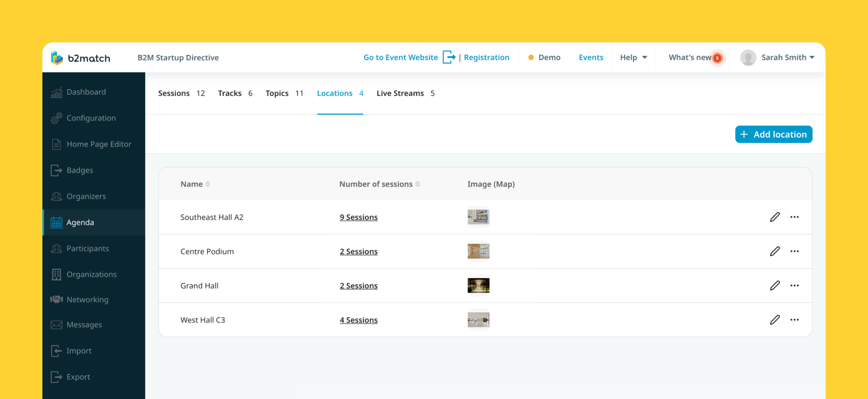This screenshot has width=868, height=399.
Task: Click the event website exit-arrow icon
Action: [449, 57]
